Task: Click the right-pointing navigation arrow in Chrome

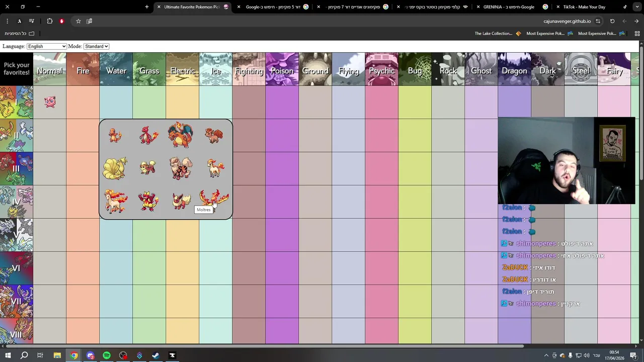Action: tap(636, 21)
